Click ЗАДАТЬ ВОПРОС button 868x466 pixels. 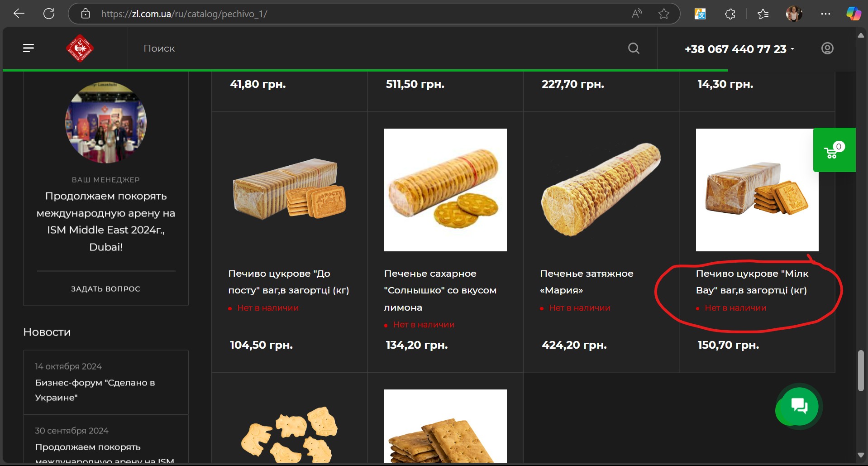point(105,289)
